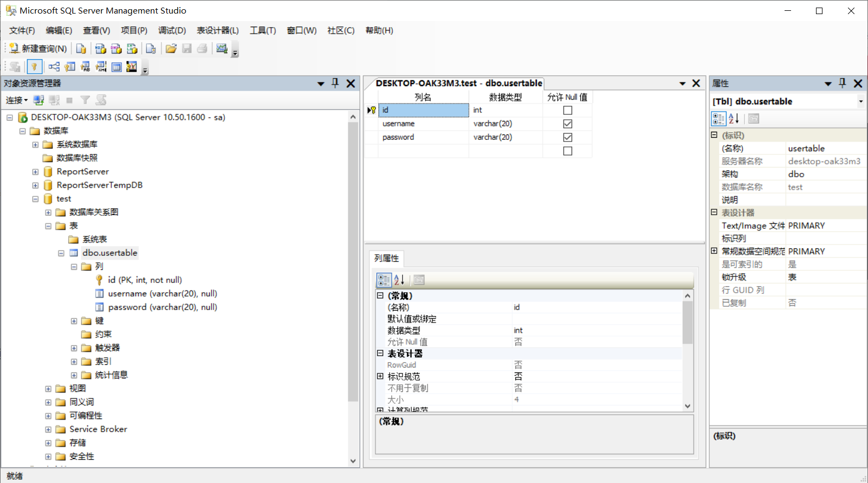Open the [Tbl] dbo.usertable object dropdown
This screenshot has width=868, height=483.
(x=860, y=101)
